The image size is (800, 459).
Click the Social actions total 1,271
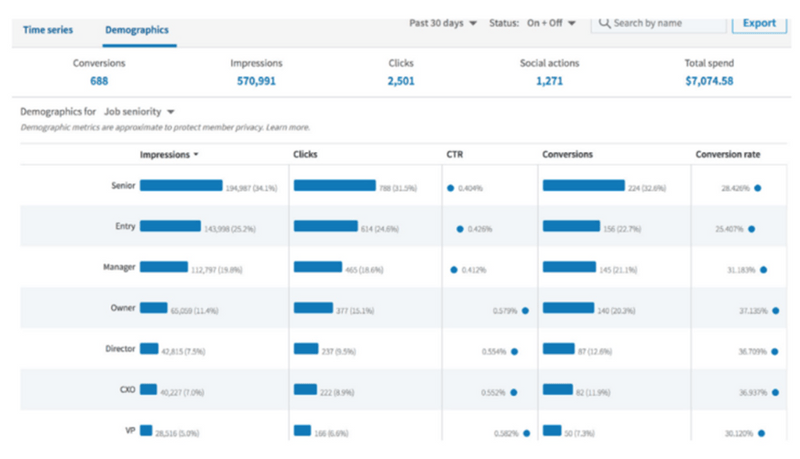pyautogui.click(x=549, y=81)
